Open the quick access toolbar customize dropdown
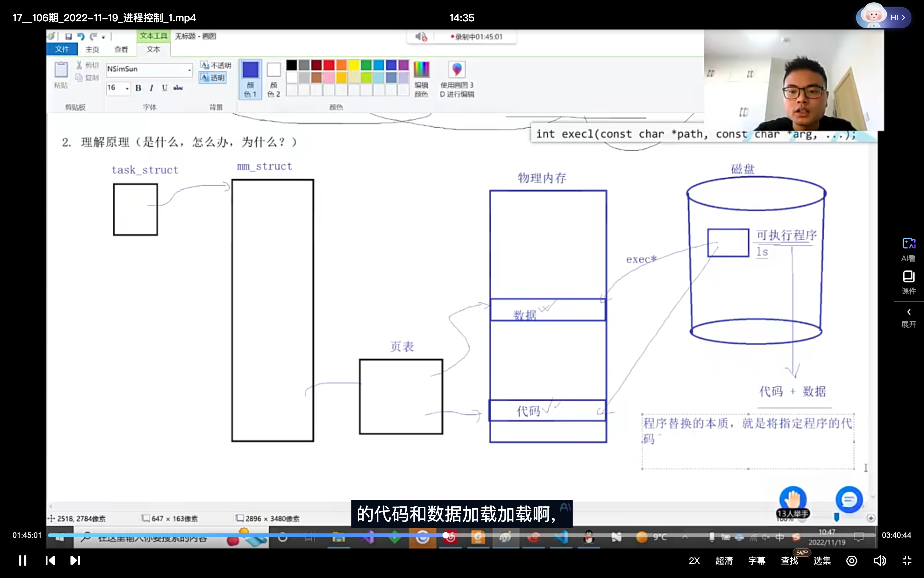Viewport: 924px width, 578px height. [103, 37]
